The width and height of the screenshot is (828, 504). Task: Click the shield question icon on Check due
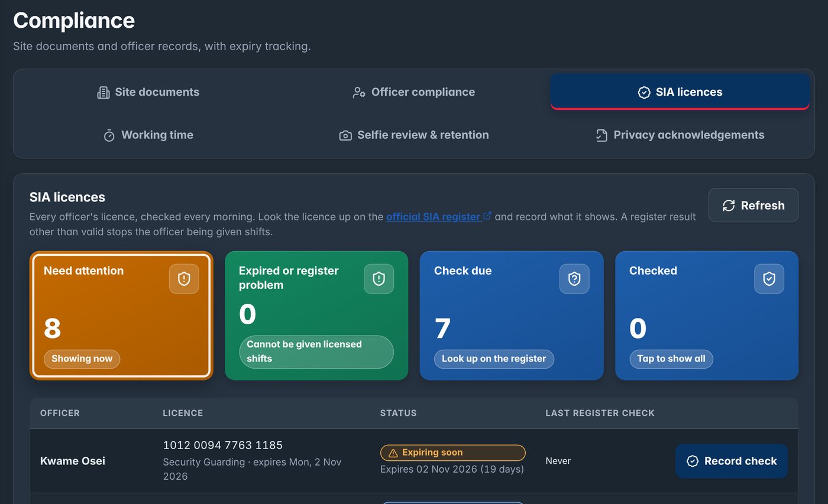point(574,279)
